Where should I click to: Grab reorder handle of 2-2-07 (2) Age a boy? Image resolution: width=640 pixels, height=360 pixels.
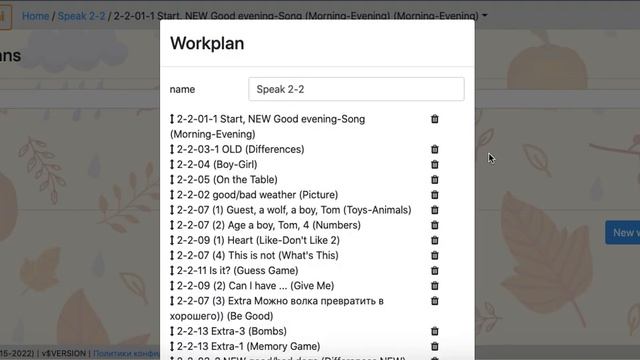coord(172,225)
